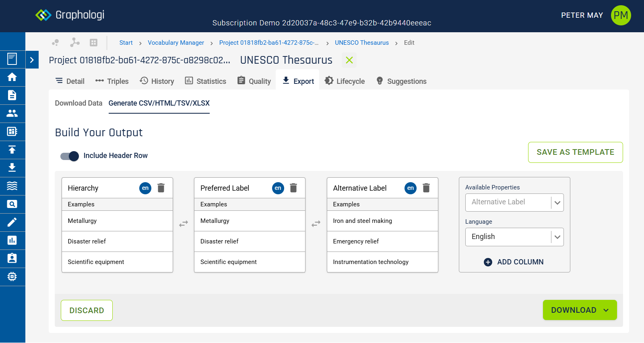Delete the Alternative Label column
The image size is (644, 343).
(x=426, y=188)
